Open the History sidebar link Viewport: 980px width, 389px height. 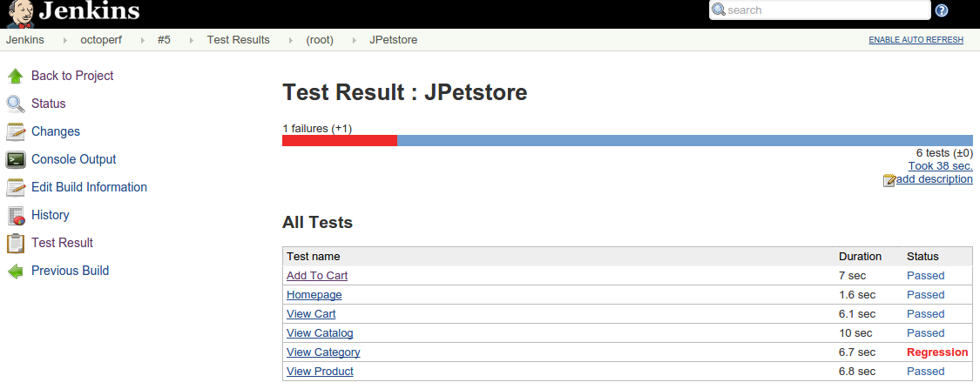pyautogui.click(x=50, y=215)
